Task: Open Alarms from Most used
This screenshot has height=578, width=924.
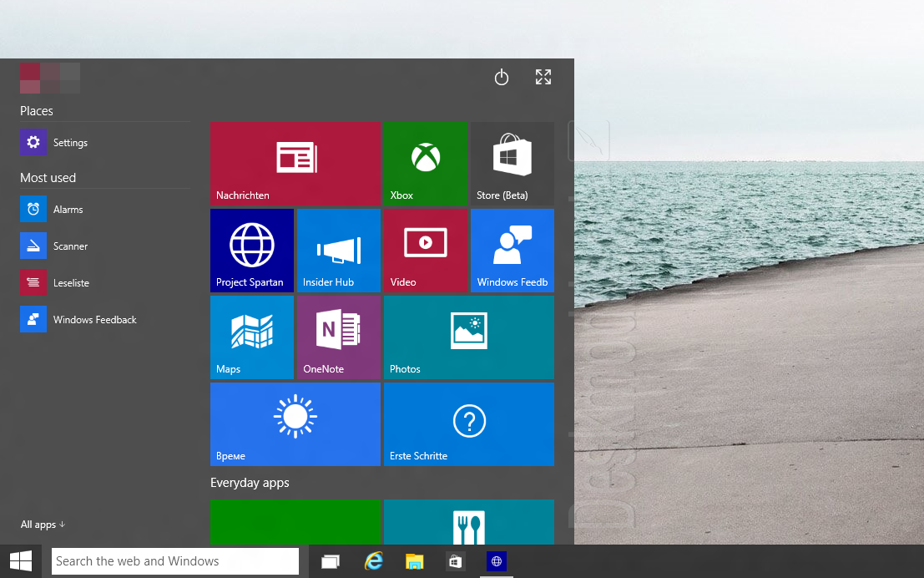Action: click(105, 210)
